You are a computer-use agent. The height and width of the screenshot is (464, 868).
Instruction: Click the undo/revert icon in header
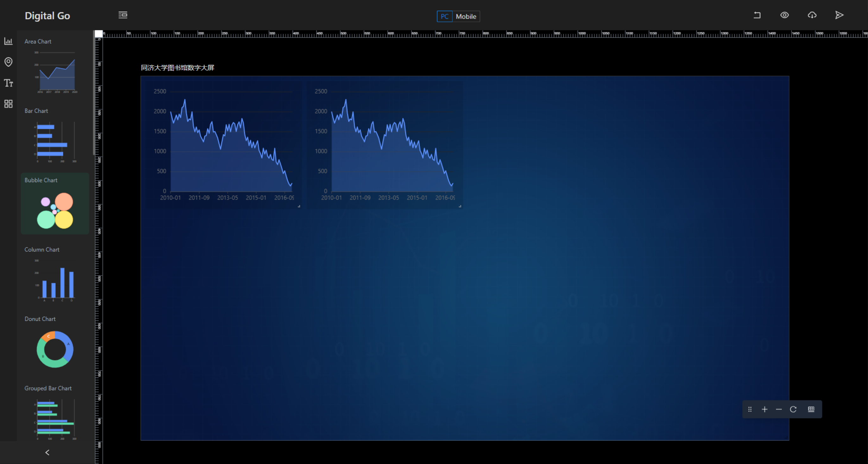757,15
